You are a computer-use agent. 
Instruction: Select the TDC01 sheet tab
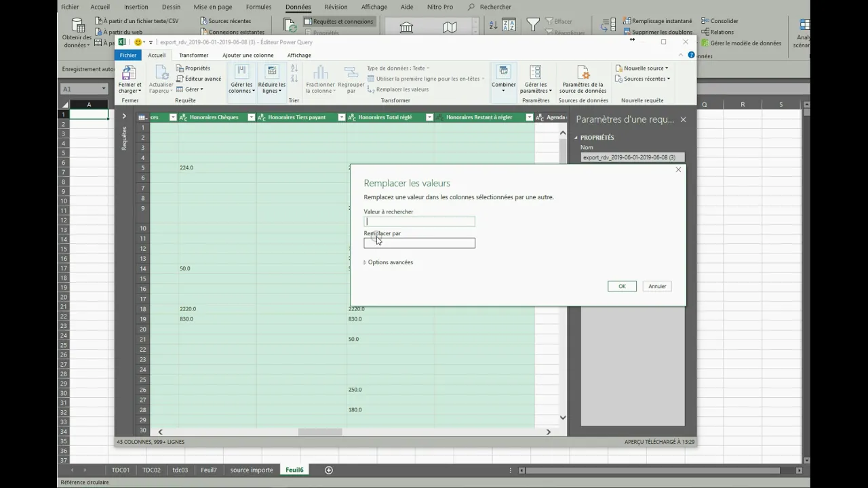pos(121,470)
